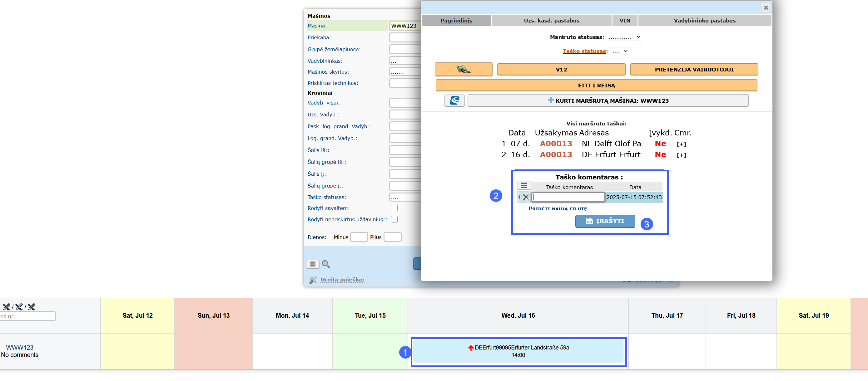
Task: Open order A00013 in the DE Erfurt row
Action: (x=556, y=155)
